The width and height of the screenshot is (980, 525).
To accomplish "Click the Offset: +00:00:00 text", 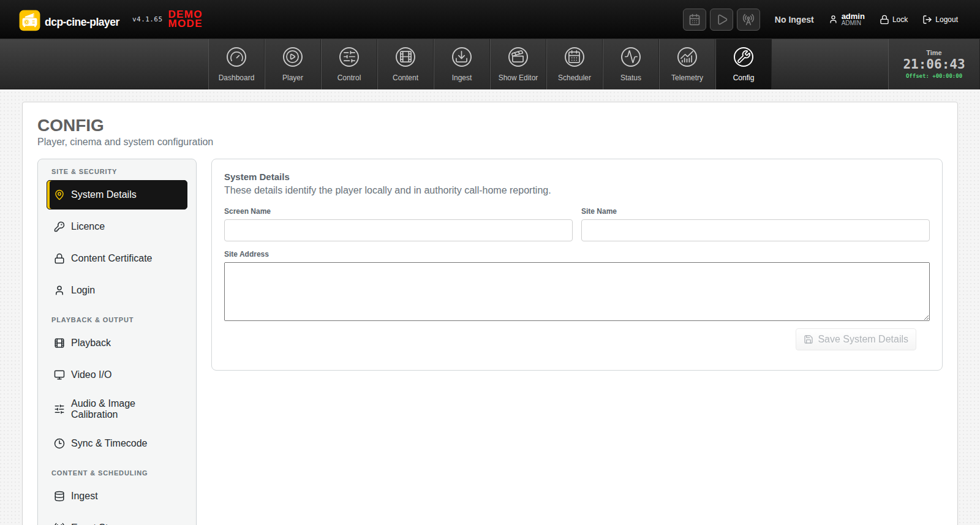I will [934, 76].
